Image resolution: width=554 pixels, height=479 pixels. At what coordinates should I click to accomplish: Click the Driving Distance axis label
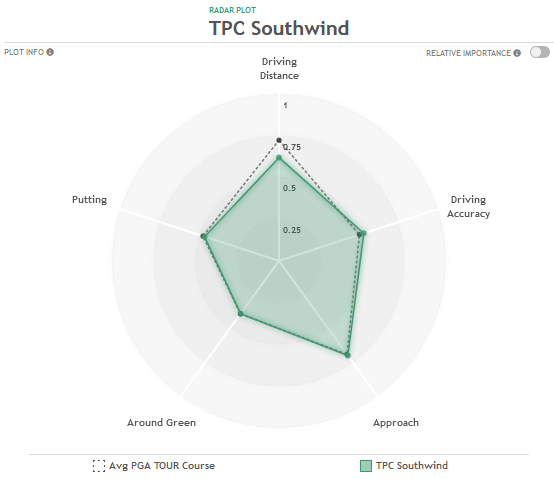click(279, 69)
